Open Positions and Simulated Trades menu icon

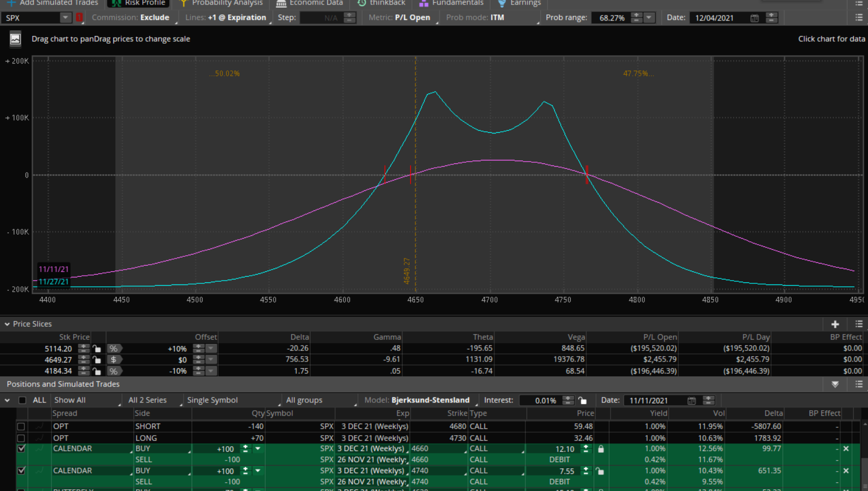859,384
